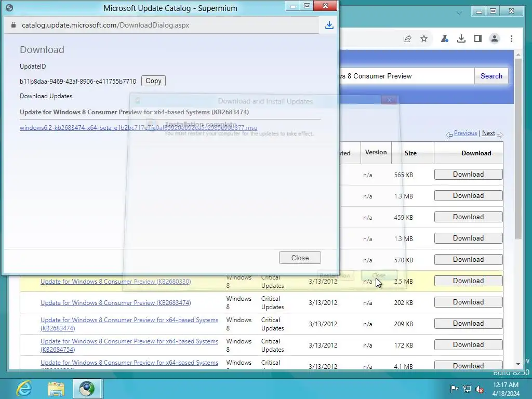Open the three-dot browser menu

tap(511, 38)
